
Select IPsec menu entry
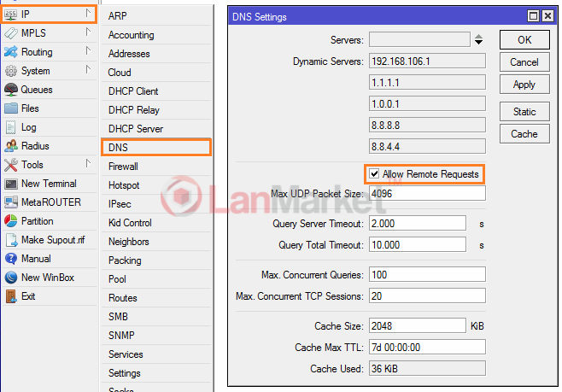(x=156, y=204)
